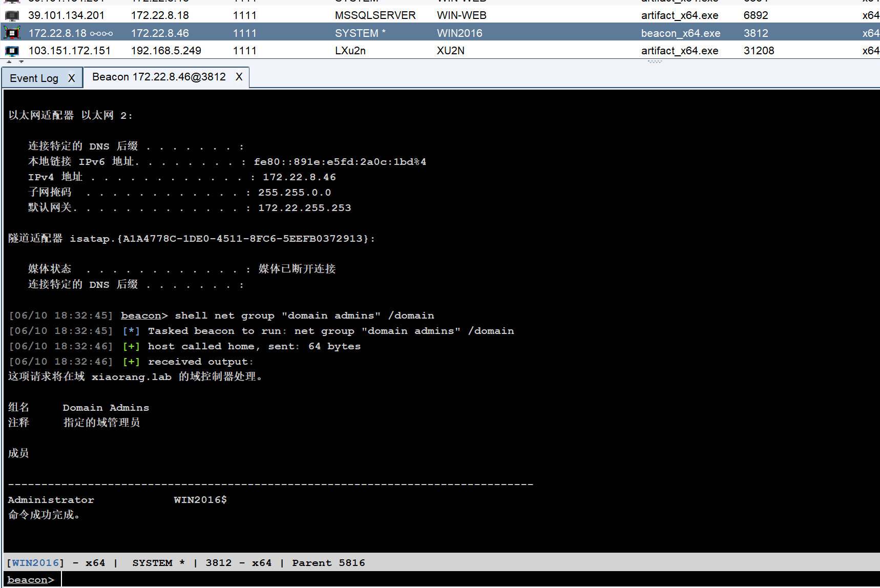Click the WIN-WEB computer name cell

462,15
